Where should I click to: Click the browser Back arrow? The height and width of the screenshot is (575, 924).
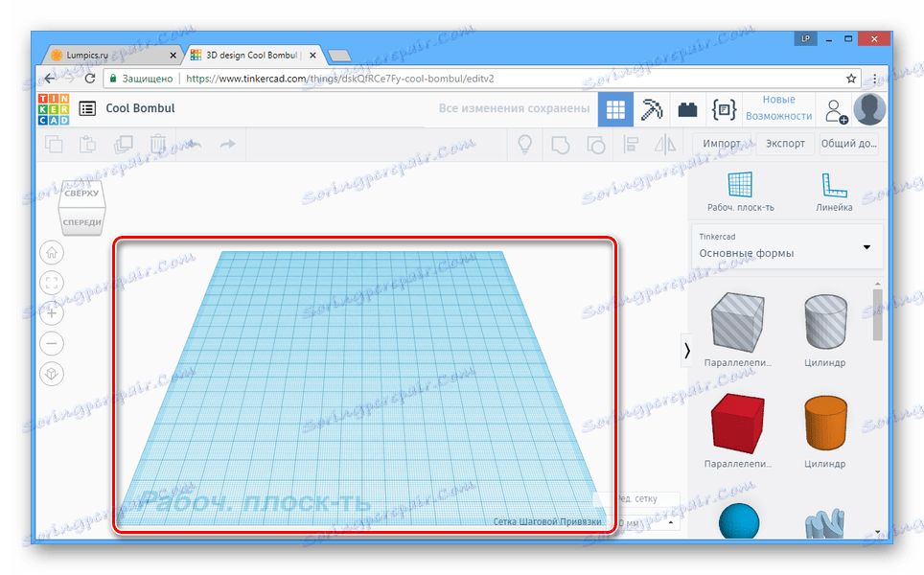tap(50, 79)
